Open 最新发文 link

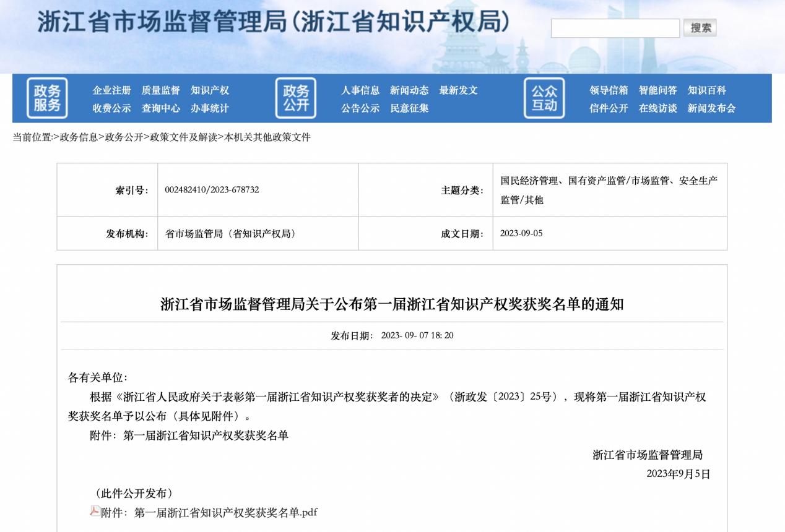[458, 90]
